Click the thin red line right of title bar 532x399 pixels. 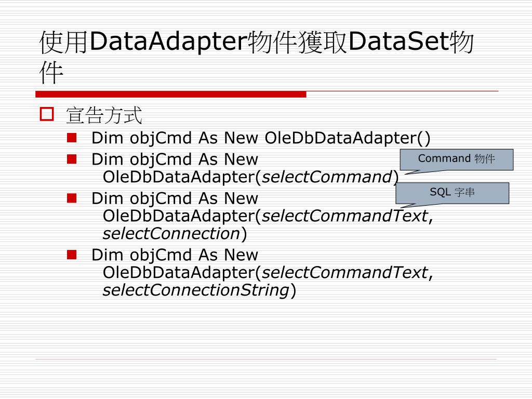pos(403,91)
